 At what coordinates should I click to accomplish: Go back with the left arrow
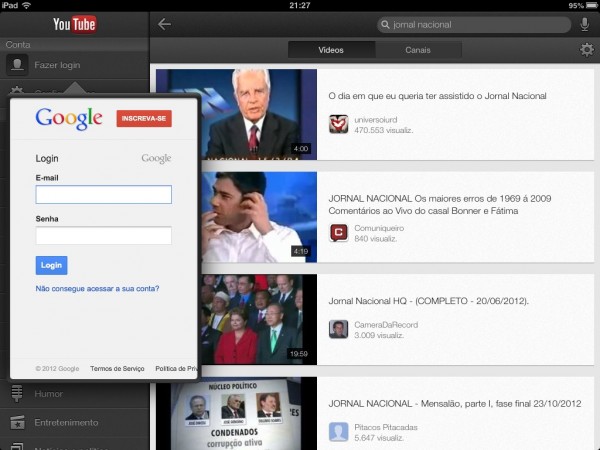click(x=164, y=24)
